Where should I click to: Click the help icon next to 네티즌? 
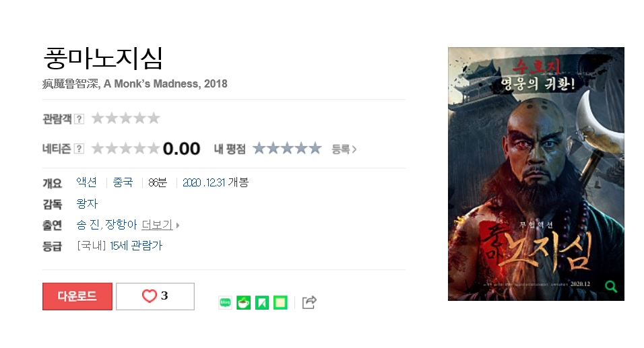pos(79,149)
